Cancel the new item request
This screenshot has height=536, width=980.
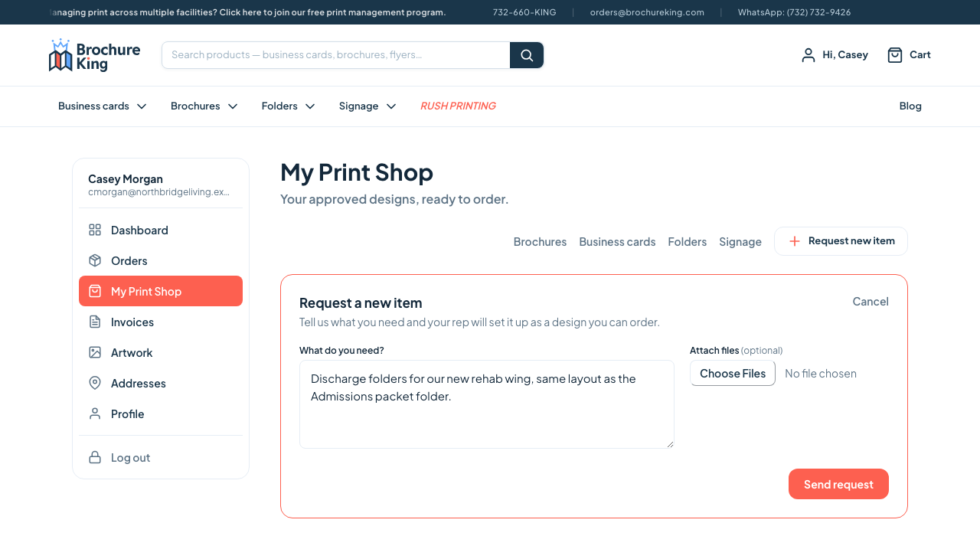click(x=871, y=301)
